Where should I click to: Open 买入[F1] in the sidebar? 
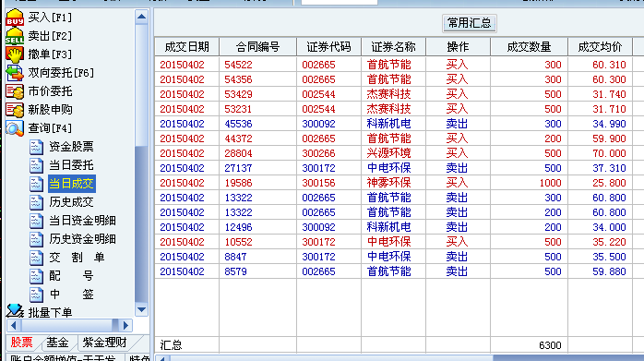pyautogui.click(x=50, y=18)
